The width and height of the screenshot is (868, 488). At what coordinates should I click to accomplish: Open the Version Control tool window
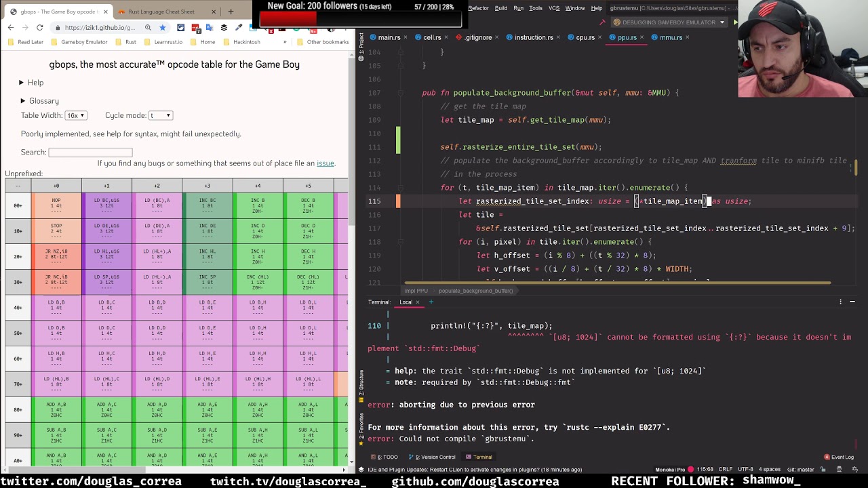click(x=433, y=457)
